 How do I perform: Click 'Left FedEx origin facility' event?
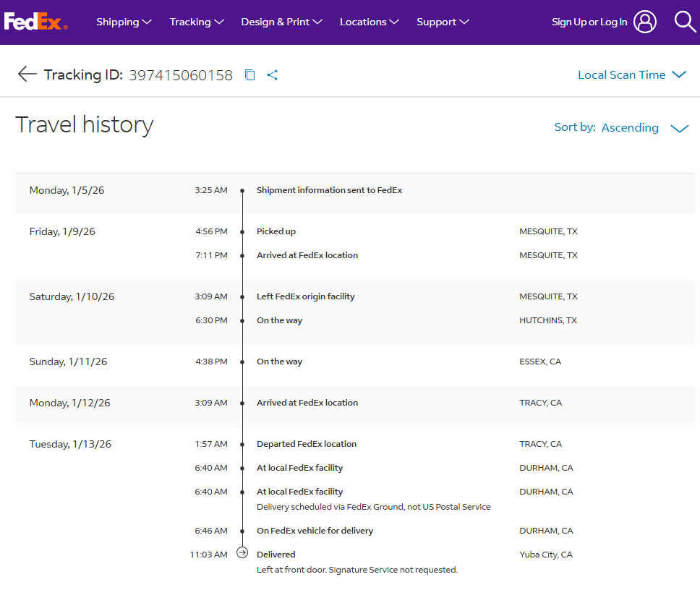pyautogui.click(x=306, y=296)
